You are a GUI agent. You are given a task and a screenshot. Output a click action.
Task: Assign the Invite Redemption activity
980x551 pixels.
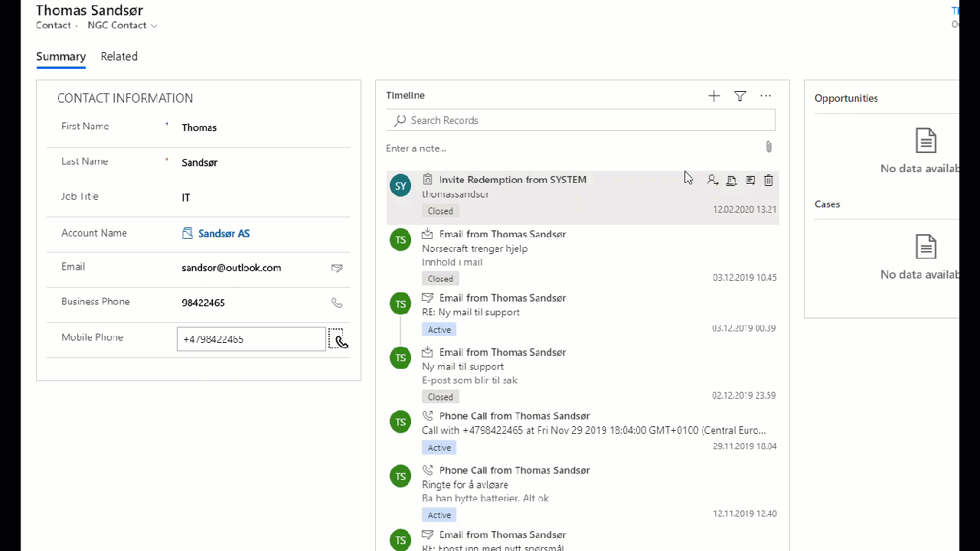(x=713, y=181)
